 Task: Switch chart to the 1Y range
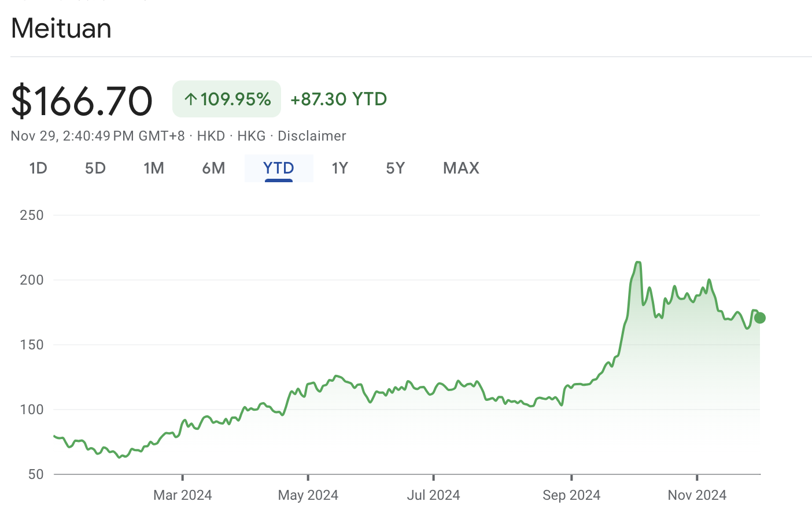[x=339, y=168]
